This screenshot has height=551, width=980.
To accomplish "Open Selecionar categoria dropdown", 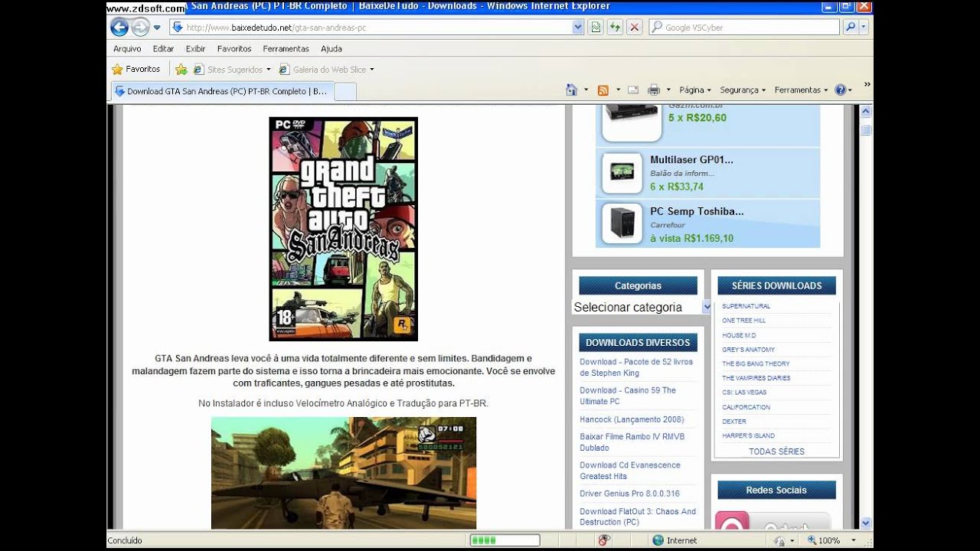I will tap(642, 307).
